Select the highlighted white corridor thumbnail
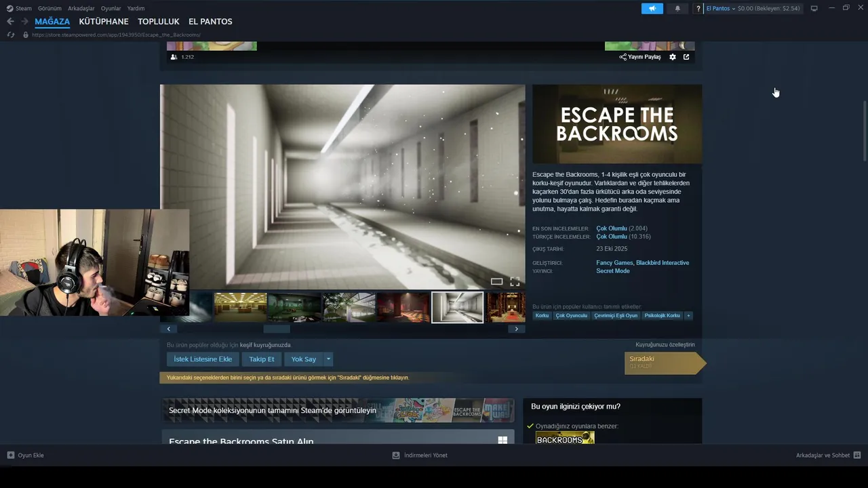Screen dimensions: 868x488 click(458, 307)
